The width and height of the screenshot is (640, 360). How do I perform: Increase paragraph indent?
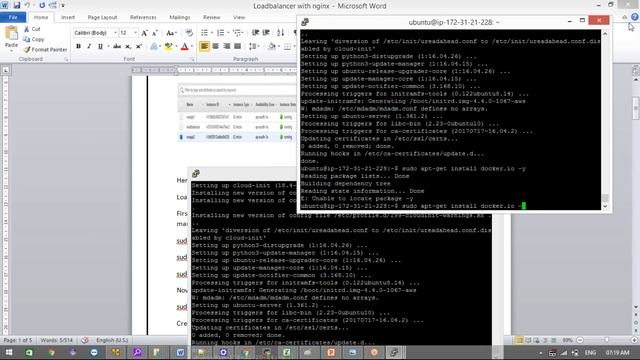[x=266, y=33]
